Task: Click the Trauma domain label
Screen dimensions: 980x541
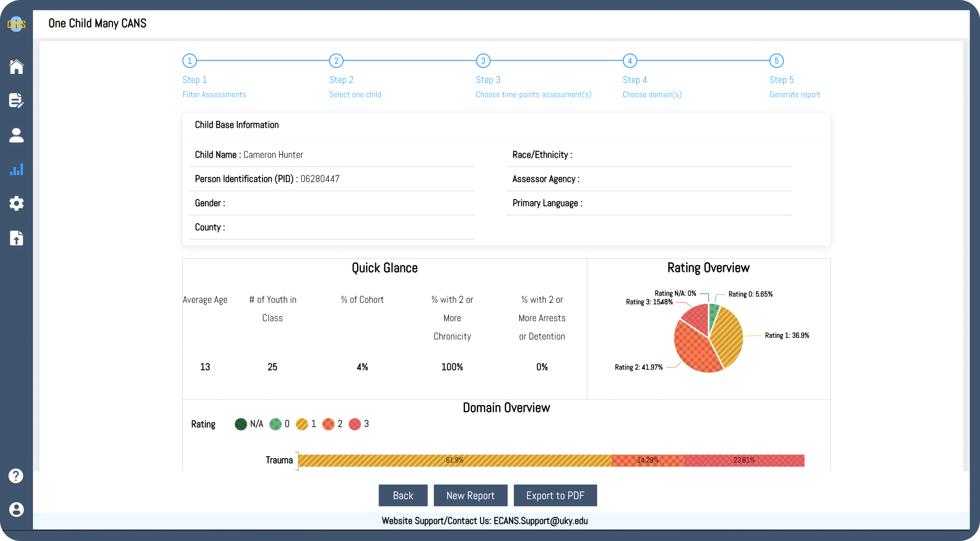Action: pyautogui.click(x=279, y=460)
